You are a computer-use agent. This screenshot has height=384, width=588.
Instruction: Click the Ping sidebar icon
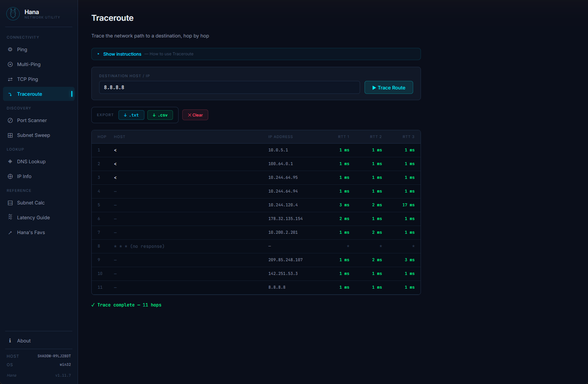point(10,50)
